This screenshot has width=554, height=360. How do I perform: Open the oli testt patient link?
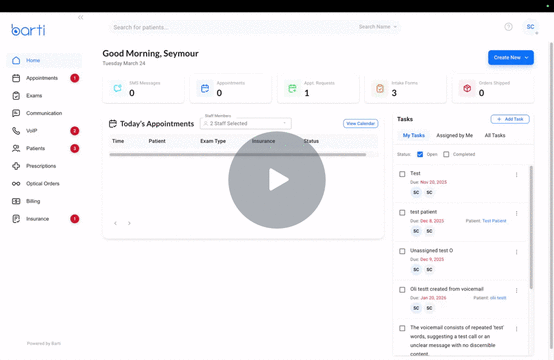[x=498, y=298]
